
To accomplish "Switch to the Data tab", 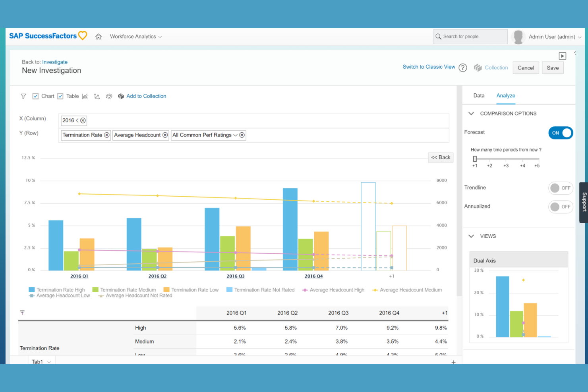I will 479,96.
